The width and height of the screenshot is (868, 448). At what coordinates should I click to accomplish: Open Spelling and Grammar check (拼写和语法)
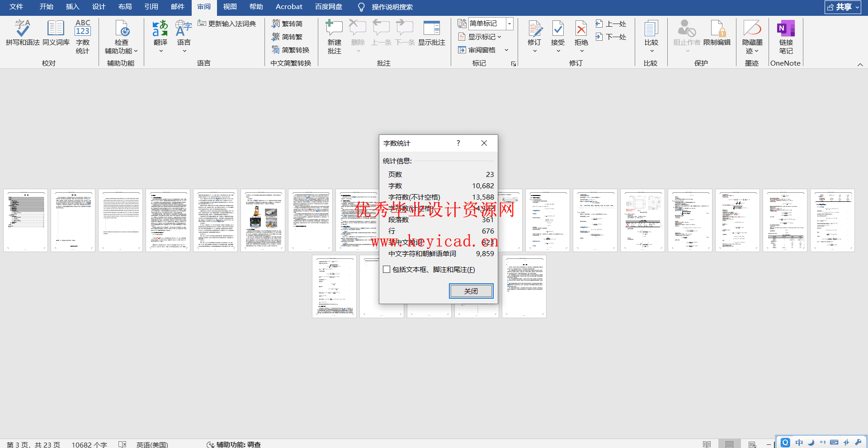tap(23, 33)
